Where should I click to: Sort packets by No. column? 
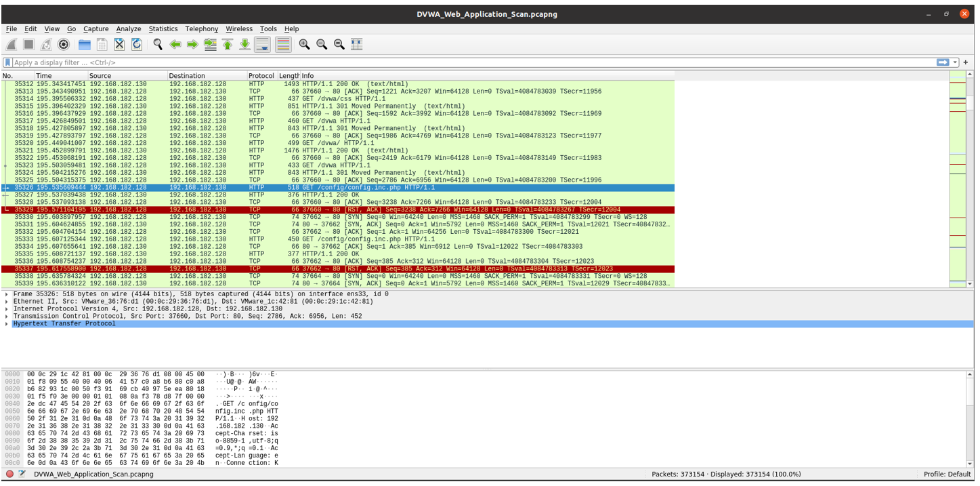point(18,76)
